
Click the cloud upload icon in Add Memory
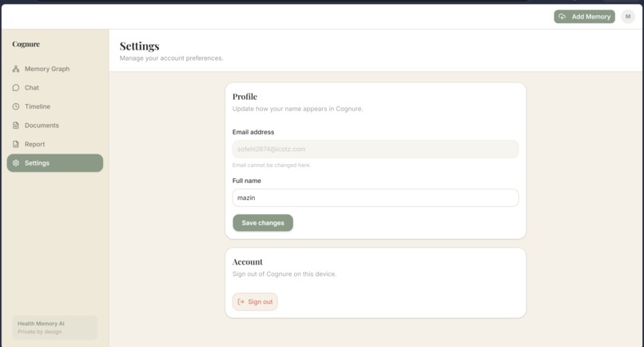click(562, 17)
